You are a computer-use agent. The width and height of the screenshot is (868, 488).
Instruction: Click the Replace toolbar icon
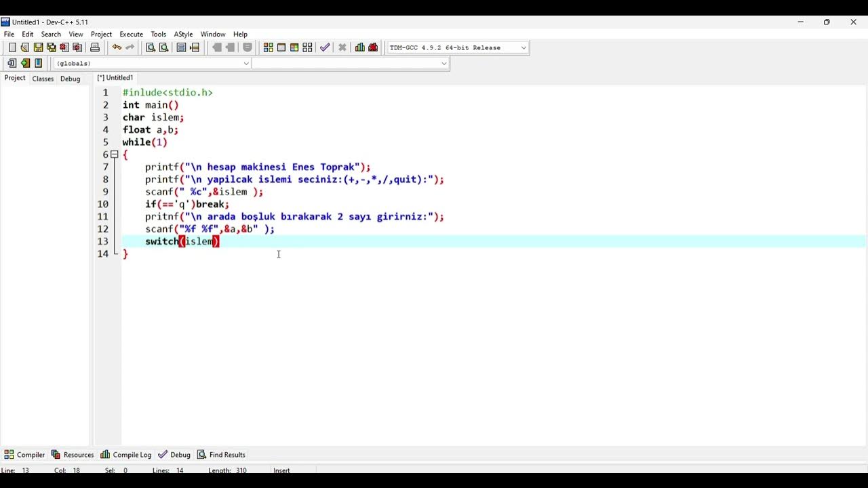tap(163, 47)
